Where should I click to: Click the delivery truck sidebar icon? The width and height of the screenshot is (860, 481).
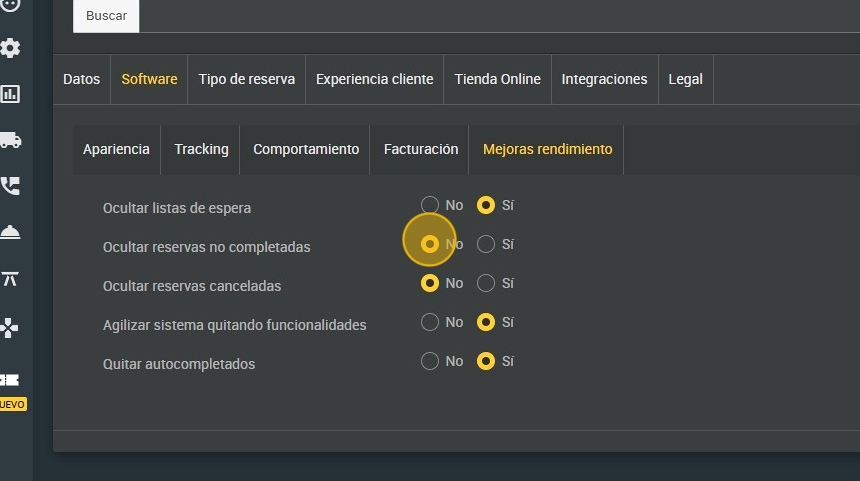(x=10, y=140)
